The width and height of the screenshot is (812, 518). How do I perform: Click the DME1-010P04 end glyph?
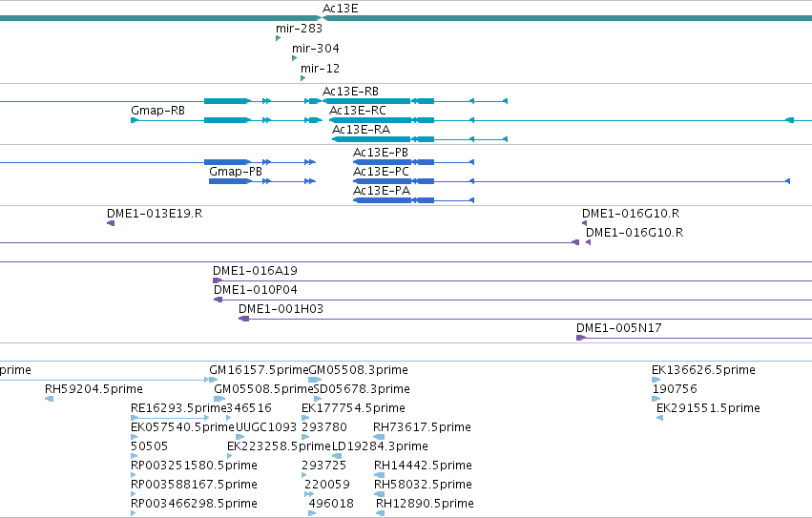point(218,300)
